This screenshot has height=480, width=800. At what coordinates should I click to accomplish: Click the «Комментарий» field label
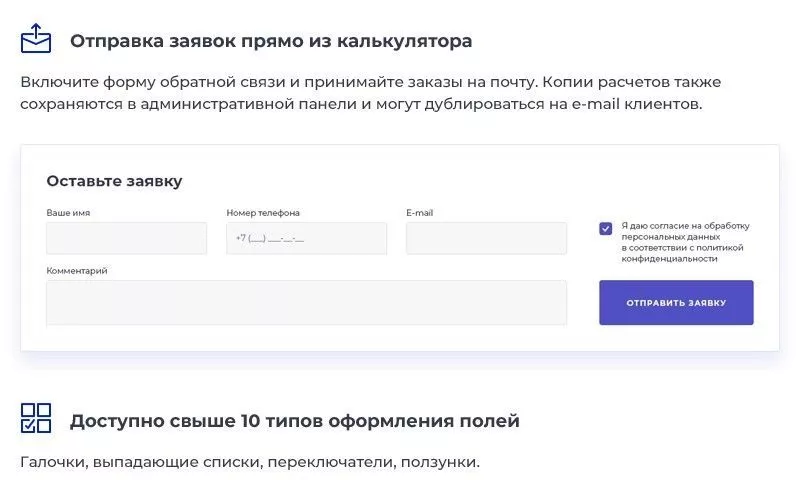[x=77, y=271]
